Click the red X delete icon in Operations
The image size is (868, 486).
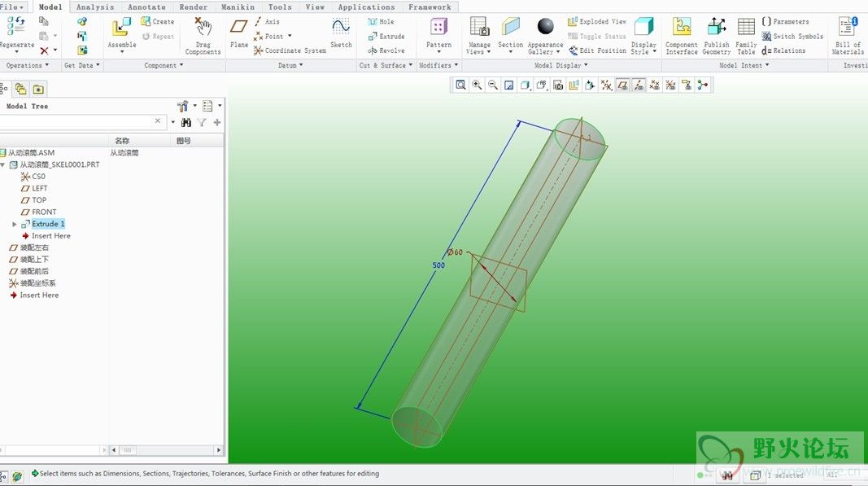tap(44, 51)
